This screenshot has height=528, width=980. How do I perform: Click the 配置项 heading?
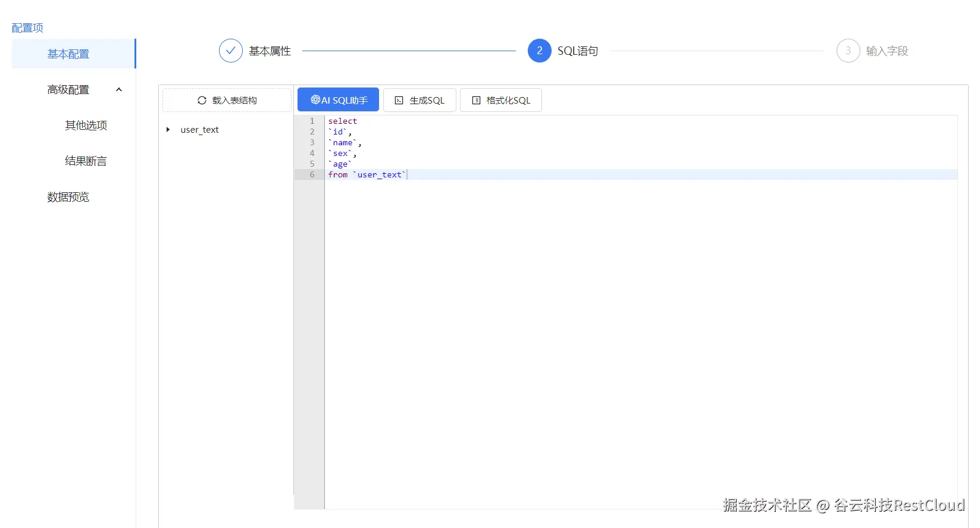[27, 28]
